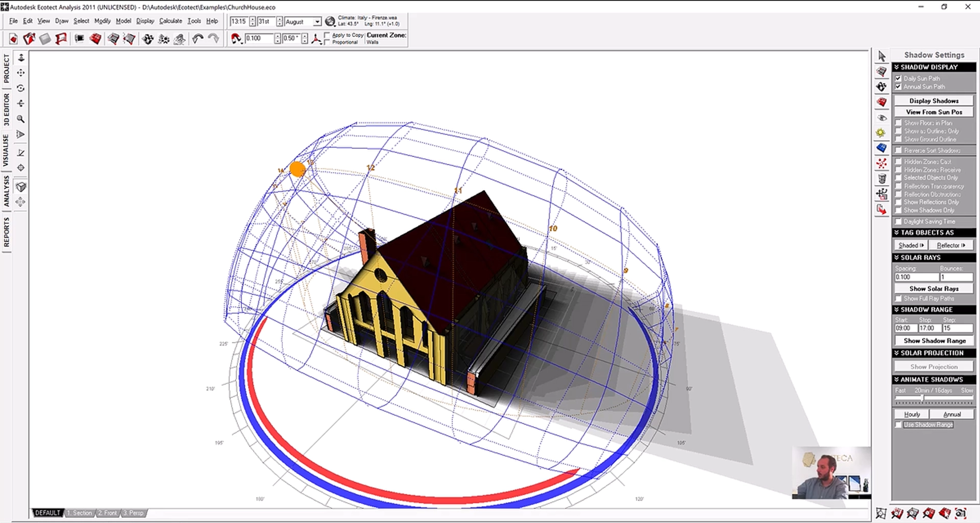Open the August month dropdown
Screen dimensions: 980x523
pos(317,22)
